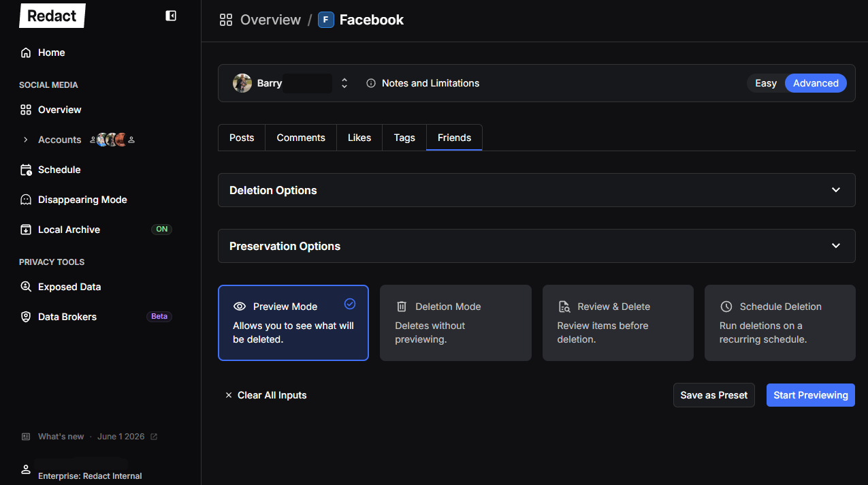Open the Posts tab
Image resolution: width=868 pixels, height=485 pixels.
coord(242,138)
